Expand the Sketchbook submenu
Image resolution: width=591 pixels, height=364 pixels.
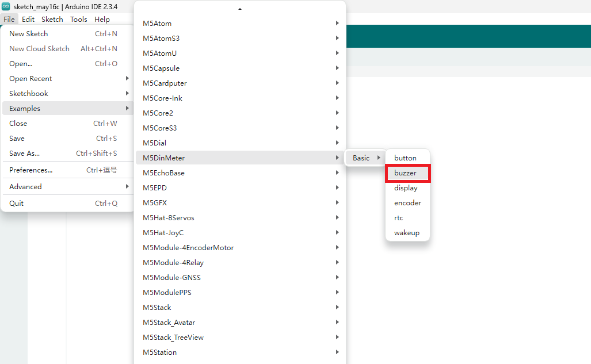point(68,94)
